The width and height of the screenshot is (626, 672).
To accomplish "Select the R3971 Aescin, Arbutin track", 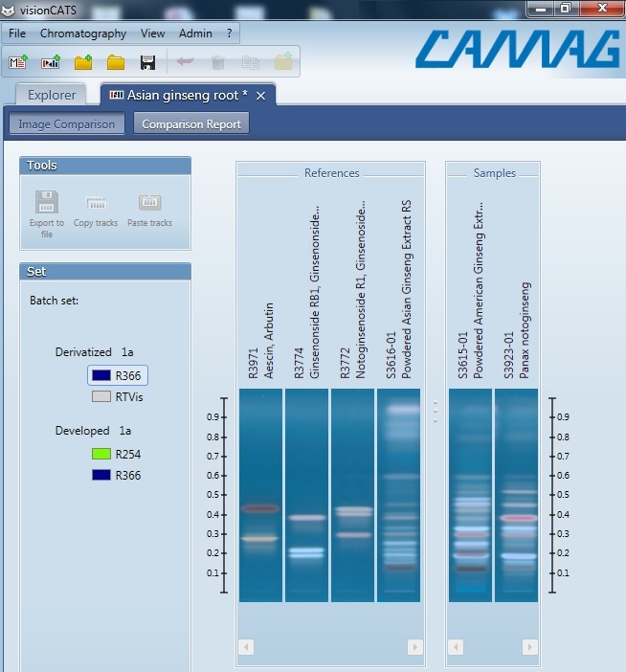I will tap(260, 495).
